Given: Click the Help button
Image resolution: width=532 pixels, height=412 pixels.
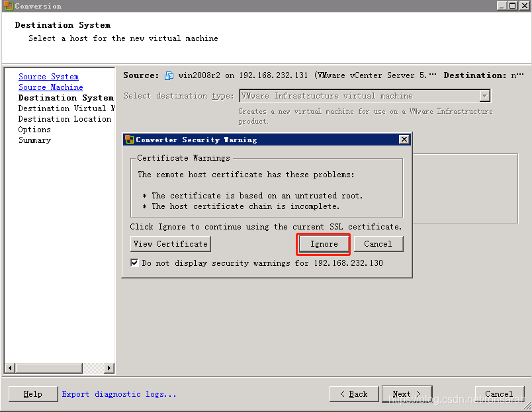Looking at the screenshot, I should 33,394.
